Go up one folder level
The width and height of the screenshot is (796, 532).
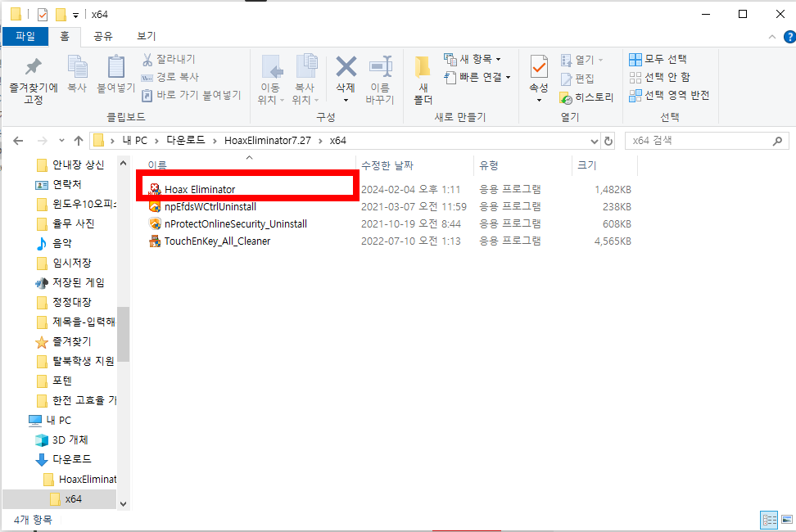click(78, 141)
